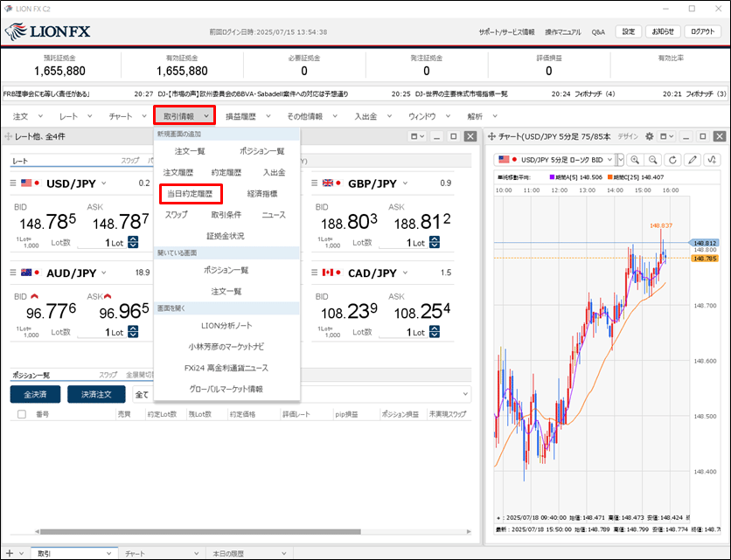The width and height of the screenshot is (731, 560).
Task: Open chart settings gear icon
Action: point(649,137)
